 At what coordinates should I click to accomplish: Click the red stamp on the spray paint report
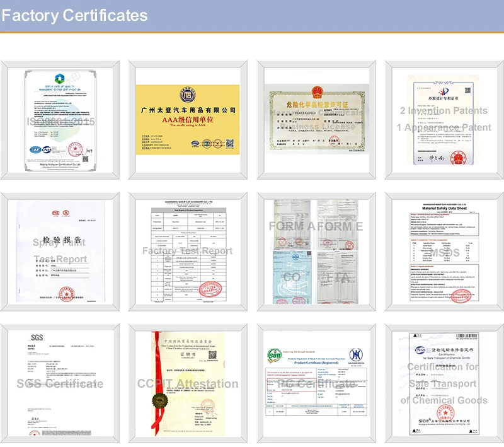[x=67, y=294]
